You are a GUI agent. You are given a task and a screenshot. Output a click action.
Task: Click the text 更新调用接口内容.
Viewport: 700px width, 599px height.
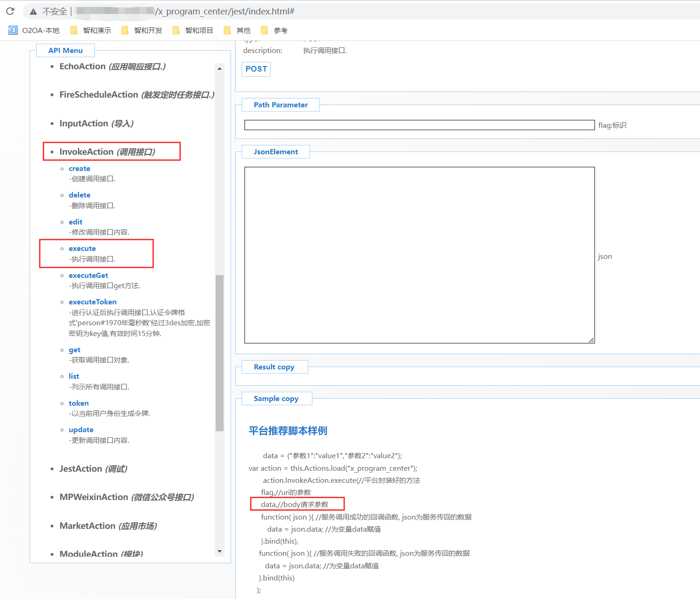coord(99,441)
